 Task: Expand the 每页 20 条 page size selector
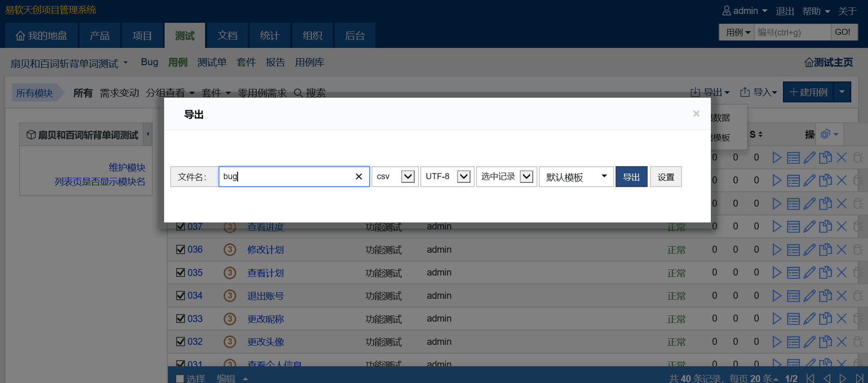[754, 378]
